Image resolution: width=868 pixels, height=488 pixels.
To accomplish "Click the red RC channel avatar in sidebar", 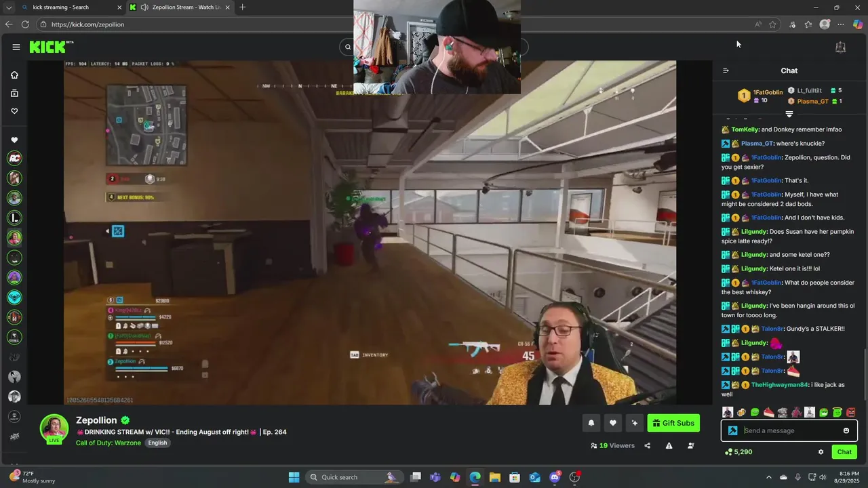I will [14, 158].
